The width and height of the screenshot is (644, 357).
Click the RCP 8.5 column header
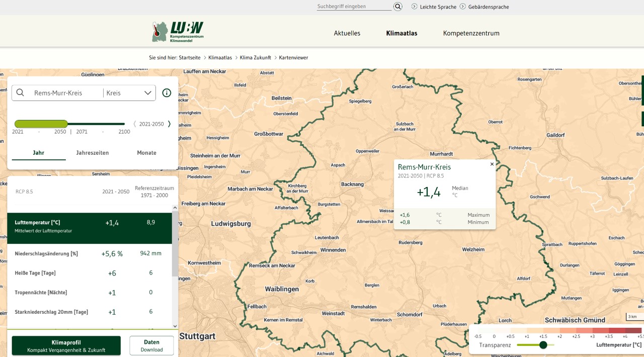[x=24, y=192]
